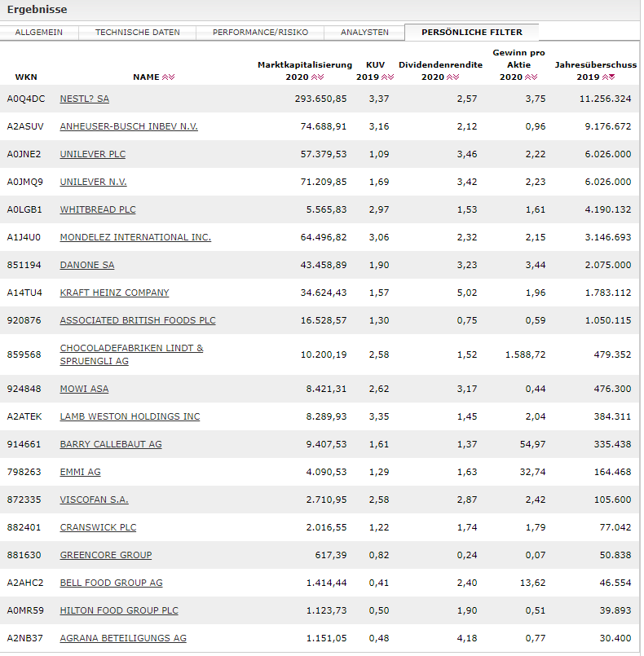This screenshot has width=644, height=656.
Task: Click the Kraft Heinz Company link
Action: pyautogui.click(x=114, y=293)
